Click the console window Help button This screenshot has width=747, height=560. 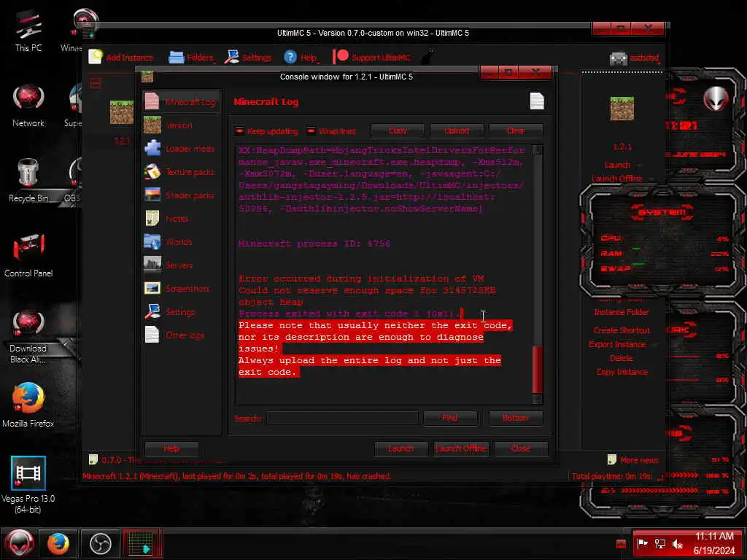[x=171, y=448]
